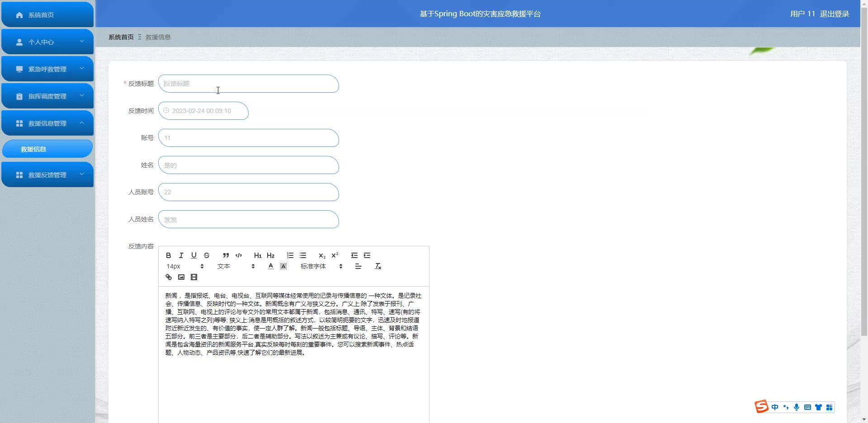The image size is (868, 423).
Task: Click the platform title in the header
Action: 480,14
